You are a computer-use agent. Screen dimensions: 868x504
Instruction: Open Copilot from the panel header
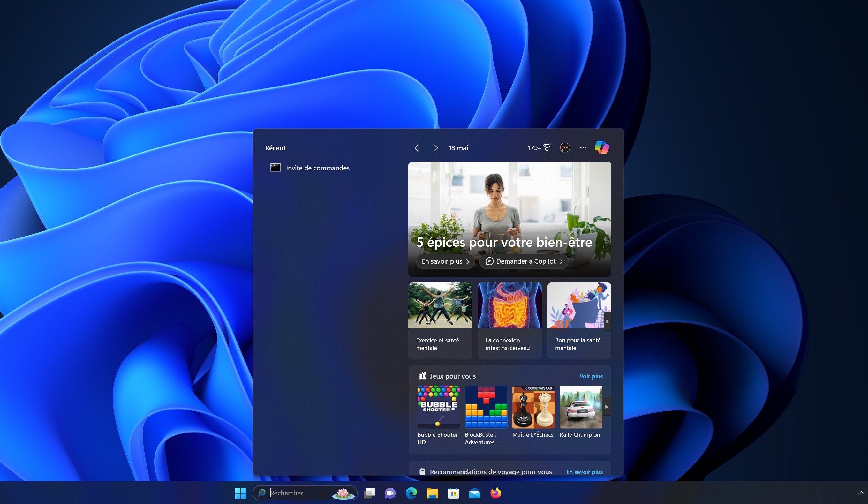602,147
